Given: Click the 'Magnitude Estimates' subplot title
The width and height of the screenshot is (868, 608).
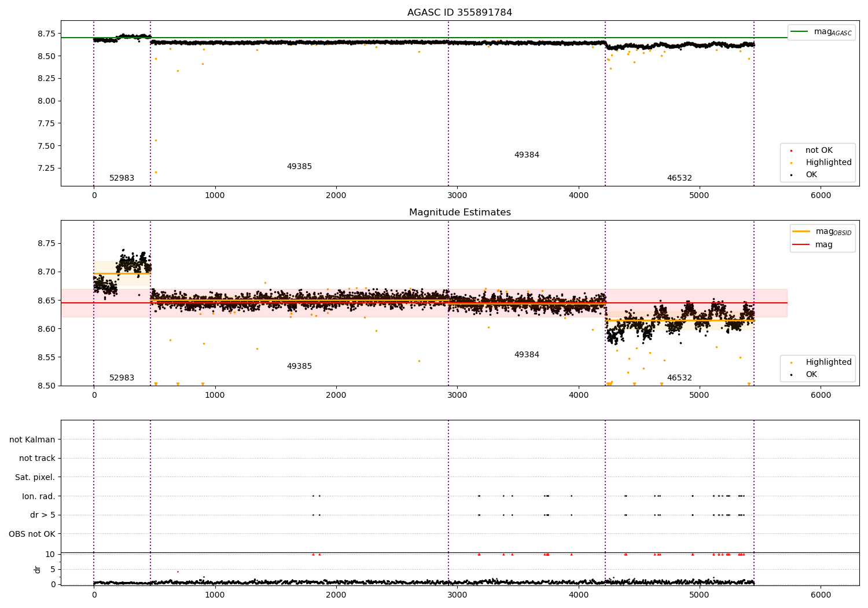Looking at the screenshot, I should [459, 213].
